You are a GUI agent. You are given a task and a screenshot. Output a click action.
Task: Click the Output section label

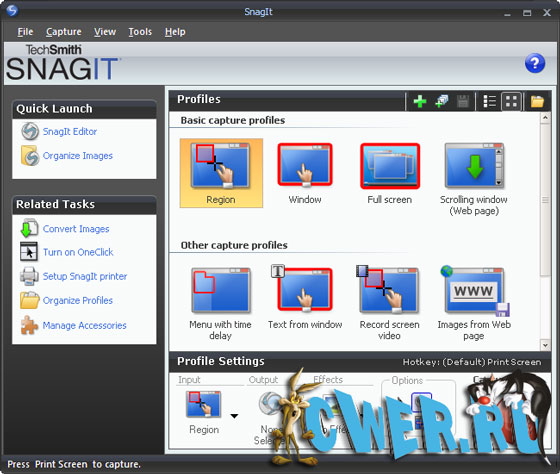coord(263,380)
